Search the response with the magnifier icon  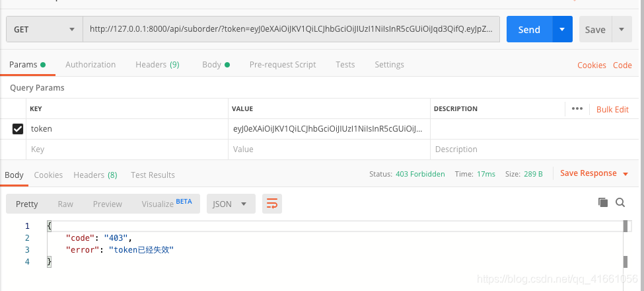tap(620, 202)
